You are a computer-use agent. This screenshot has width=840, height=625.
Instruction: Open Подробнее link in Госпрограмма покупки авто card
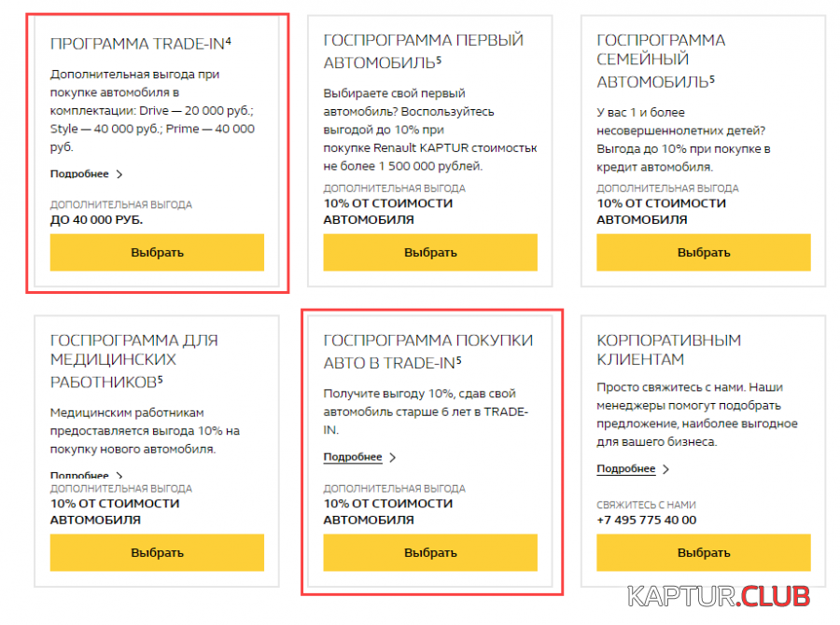coord(353,457)
